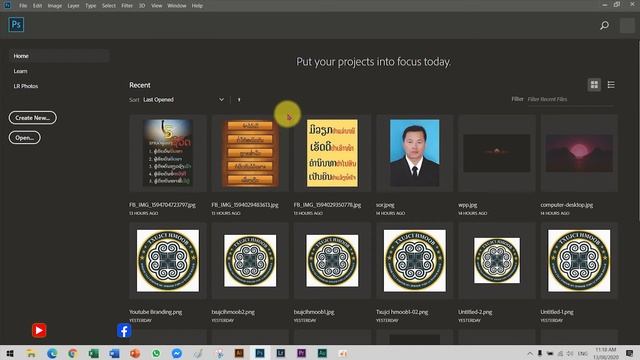Screen dimensions: 640x360
Task: Open the wpp.jpg thumbnail
Action: [497, 153]
